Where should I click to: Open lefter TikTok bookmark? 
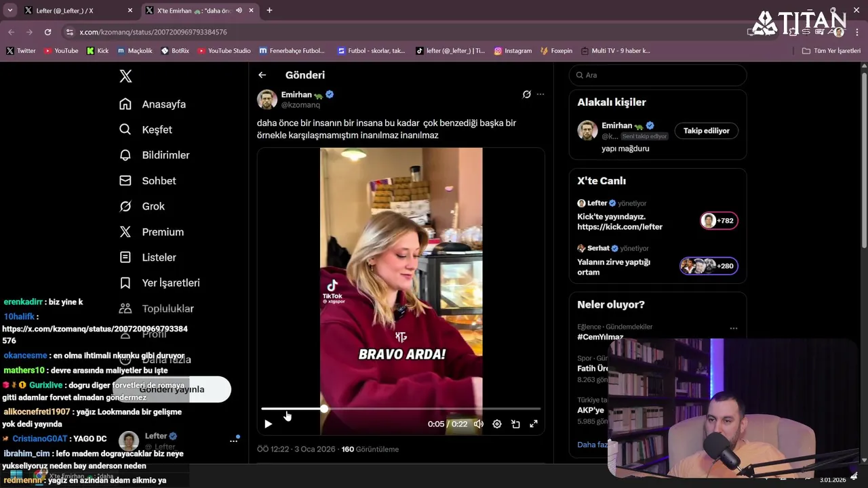[450, 51]
